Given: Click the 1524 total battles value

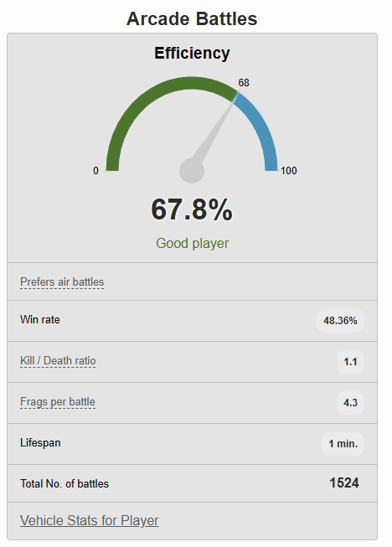Looking at the screenshot, I should pos(344,483).
